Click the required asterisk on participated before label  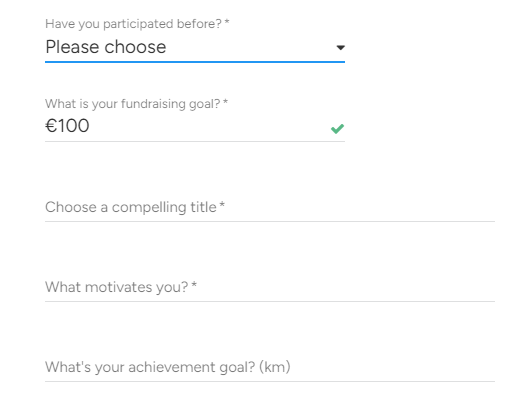click(x=227, y=22)
